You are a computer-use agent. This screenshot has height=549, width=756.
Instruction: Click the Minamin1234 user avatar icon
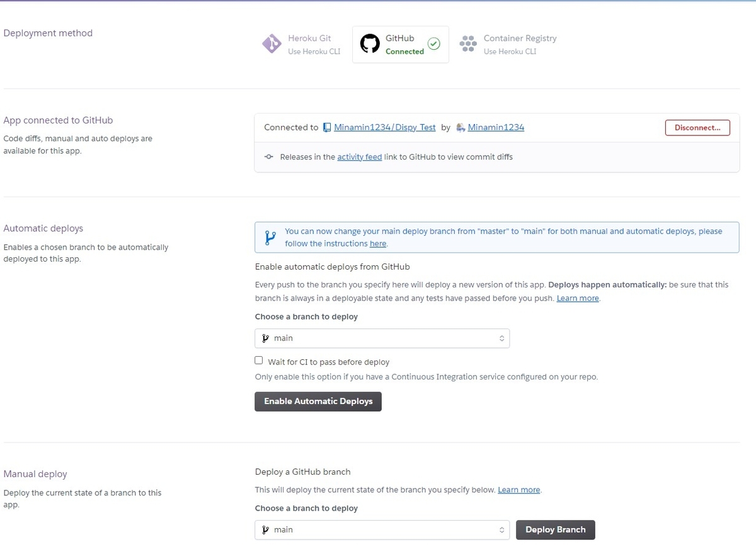[461, 127]
